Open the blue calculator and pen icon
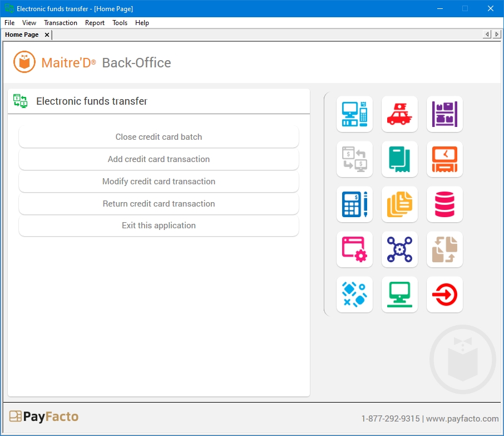504x436 pixels. pyautogui.click(x=354, y=204)
